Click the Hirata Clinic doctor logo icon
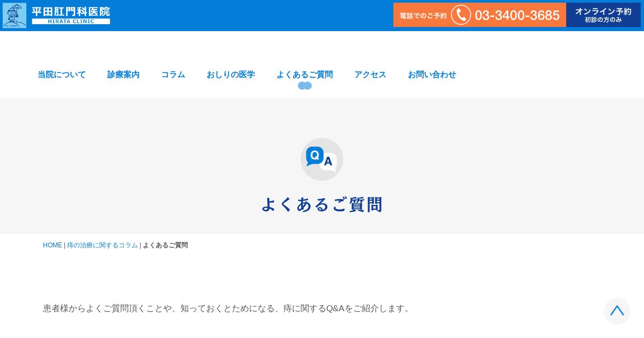Screen dimensions: 644x338 [14, 15]
